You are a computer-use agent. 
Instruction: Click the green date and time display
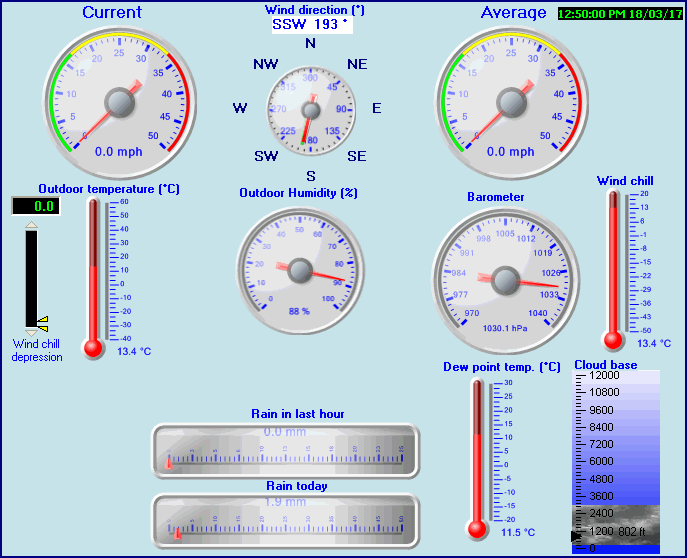coord(620,14)
